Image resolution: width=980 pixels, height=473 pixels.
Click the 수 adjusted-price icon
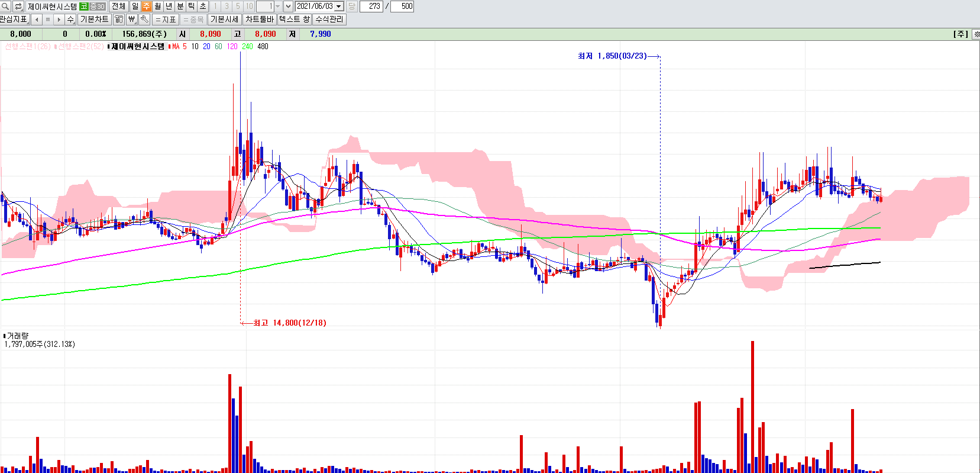click(70, 19)
